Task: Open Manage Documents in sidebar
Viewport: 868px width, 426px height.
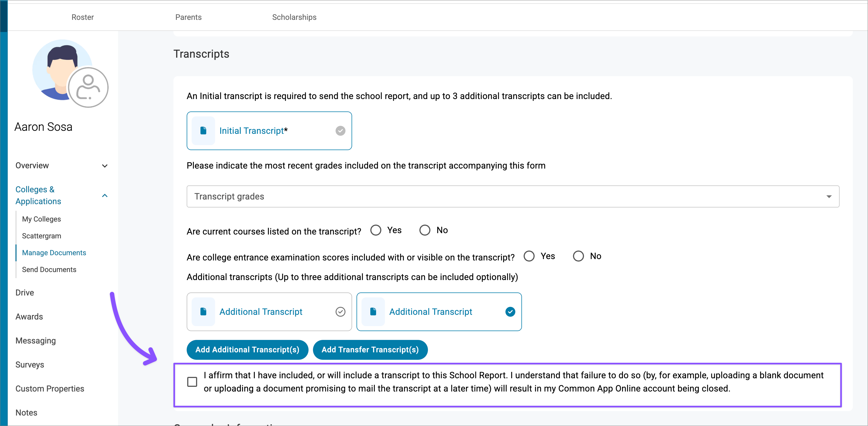Action: tap(54, 253)
